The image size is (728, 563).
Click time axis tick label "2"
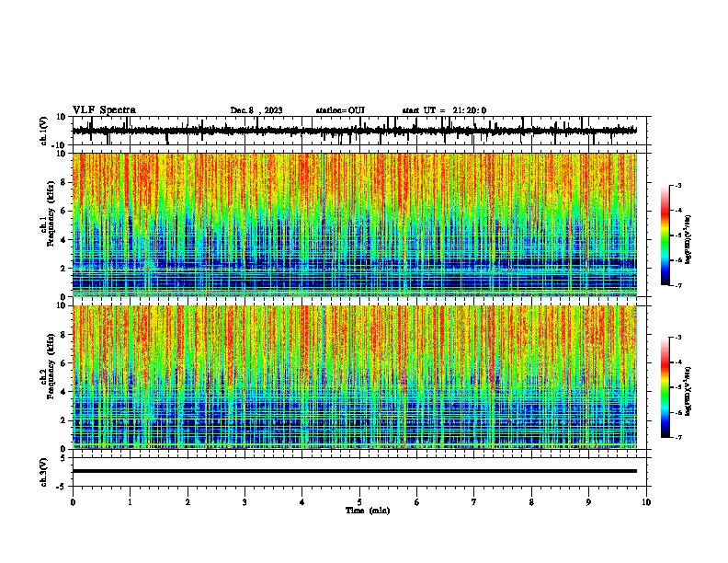[x=188, y=502]
